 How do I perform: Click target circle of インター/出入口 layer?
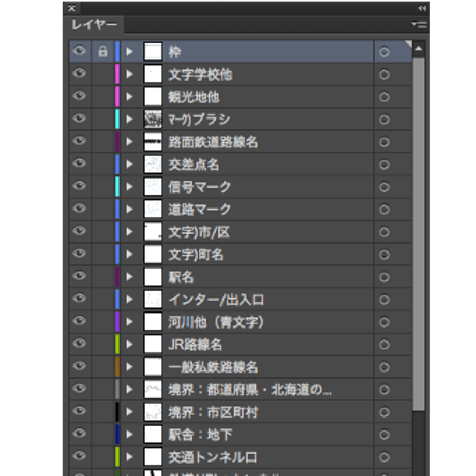pyautogui.click(x=384, y=300)
